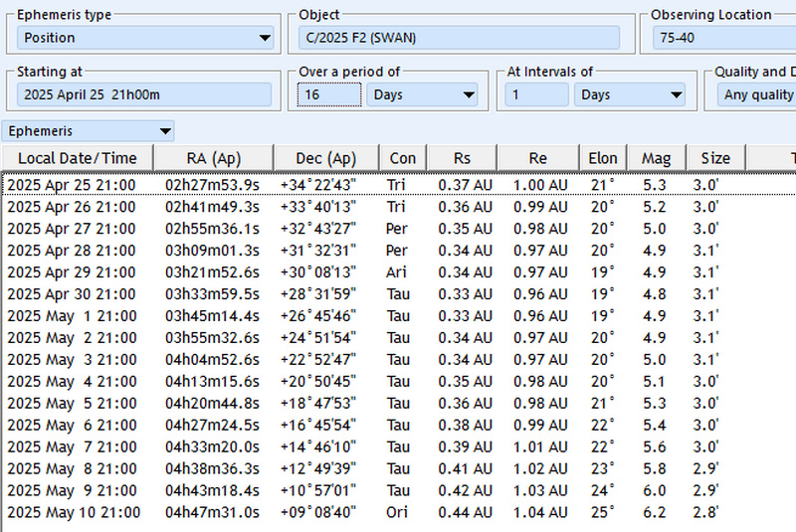Click the period value 16 field
This screenshot has height=532, width=796.
click(x=329, y=94)
